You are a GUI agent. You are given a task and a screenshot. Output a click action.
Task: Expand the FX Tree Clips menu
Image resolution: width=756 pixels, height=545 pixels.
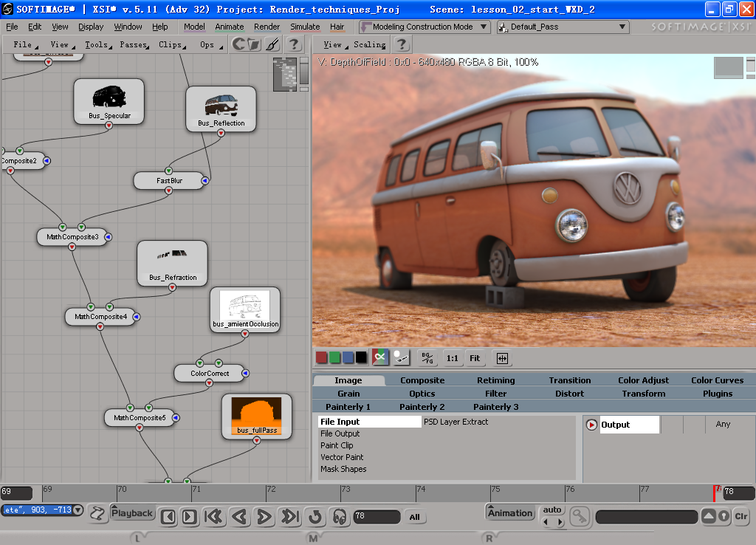(171, 45)
